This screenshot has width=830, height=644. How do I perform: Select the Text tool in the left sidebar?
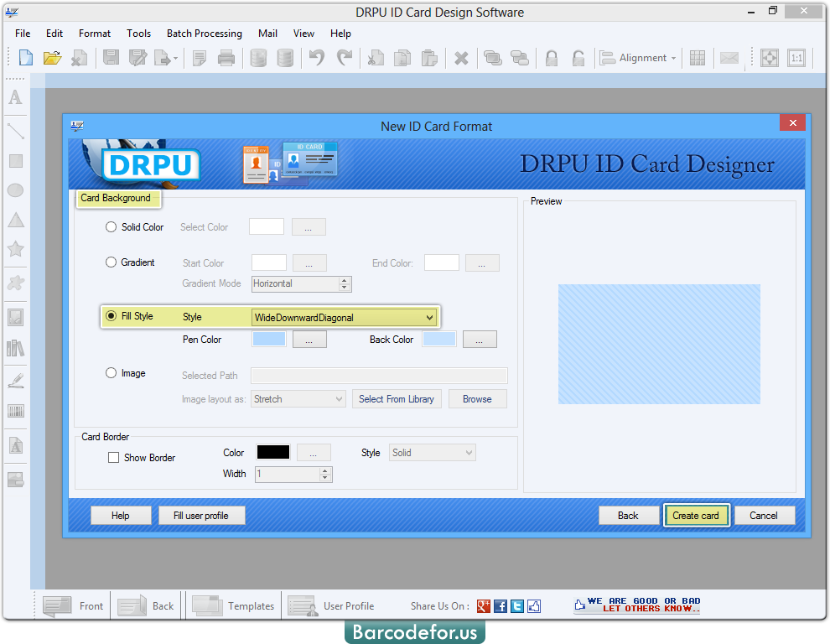point(15,98)
